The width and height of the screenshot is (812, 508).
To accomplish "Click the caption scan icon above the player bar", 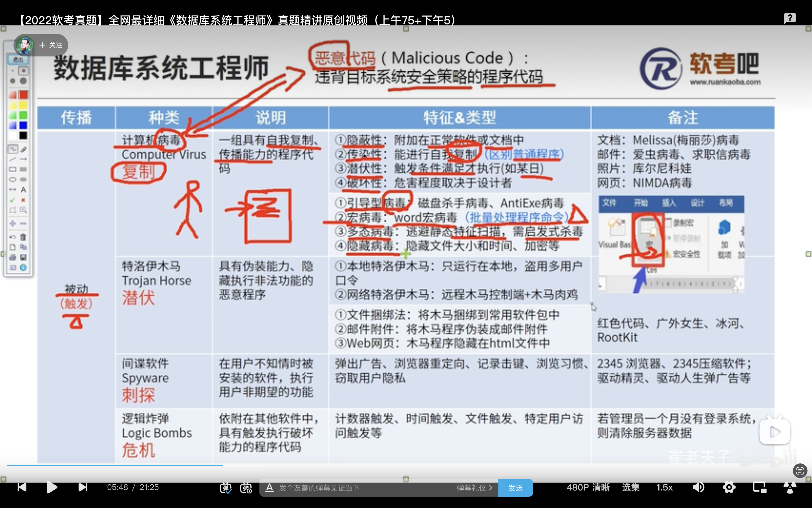I will (x=800, y=471).
